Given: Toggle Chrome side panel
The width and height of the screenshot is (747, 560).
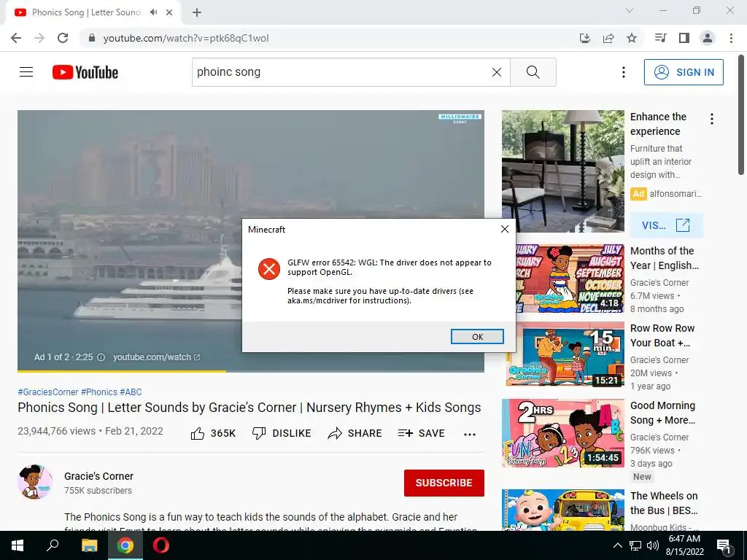Looking at the screenshot, I should 684,38.
